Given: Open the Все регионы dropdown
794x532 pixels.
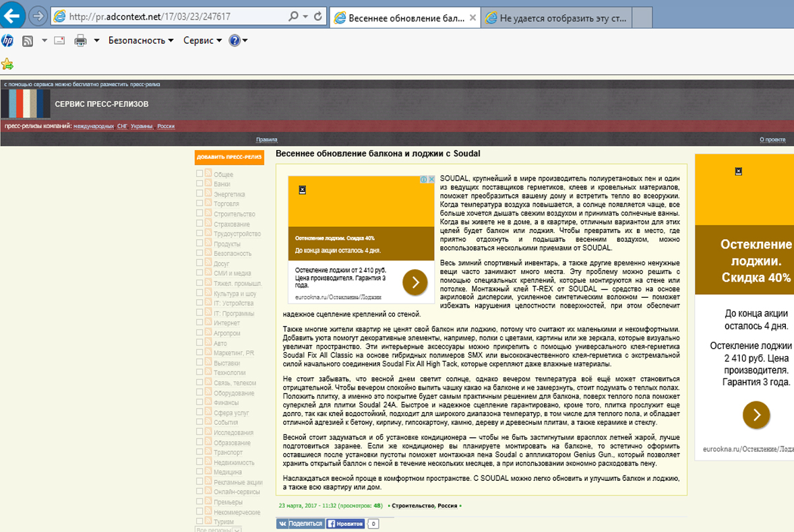Looking at the screenshot, I should 218,529.
